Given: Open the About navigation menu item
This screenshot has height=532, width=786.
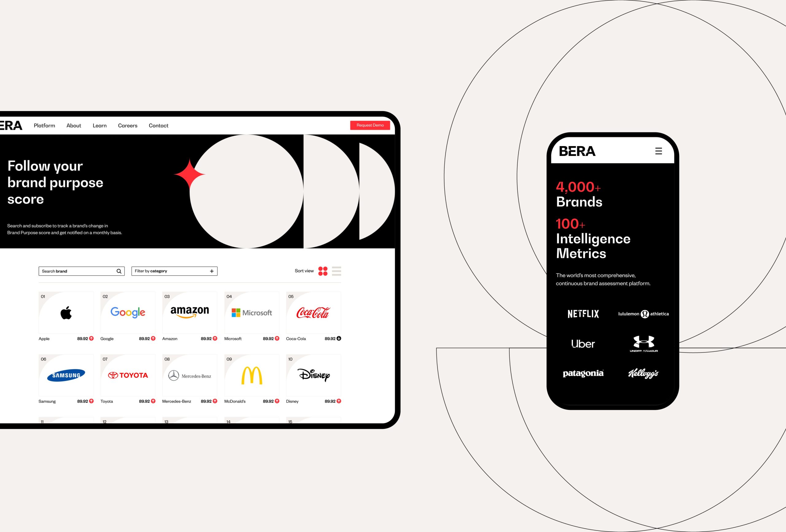Looking at the screenshot, I should pyautogui.click(x=73, y=125).
